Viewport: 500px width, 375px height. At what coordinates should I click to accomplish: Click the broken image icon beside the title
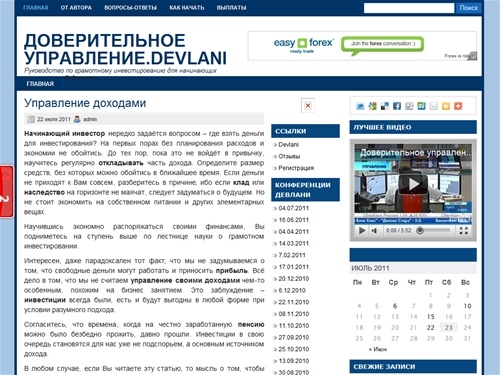(x=308, y=106)
